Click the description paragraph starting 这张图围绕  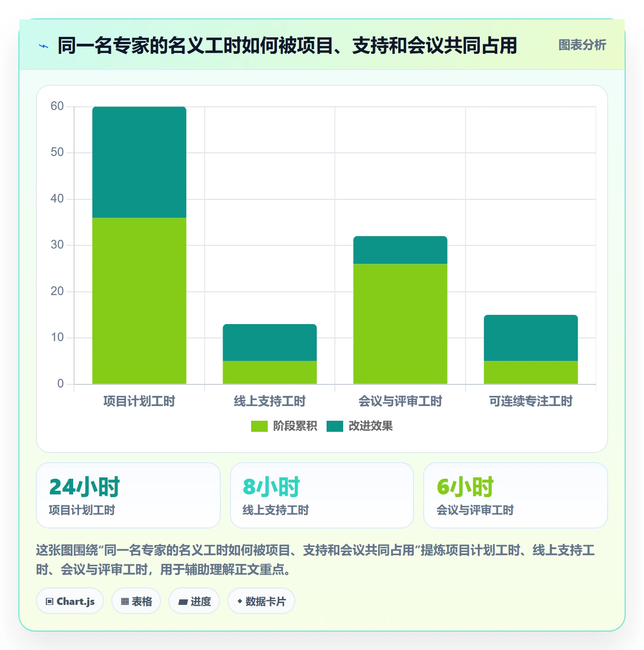tap(316, 560)
